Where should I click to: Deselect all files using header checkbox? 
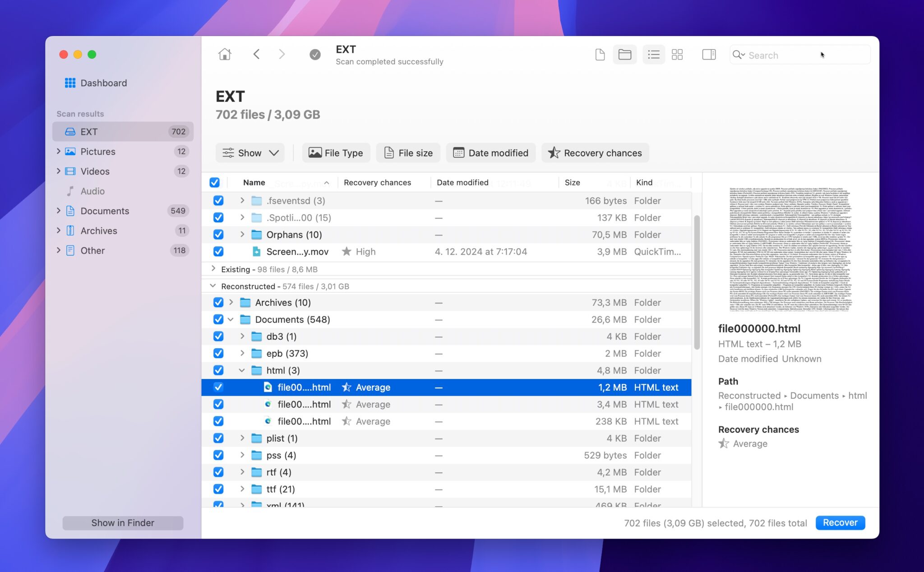click(x=215, y=182)
